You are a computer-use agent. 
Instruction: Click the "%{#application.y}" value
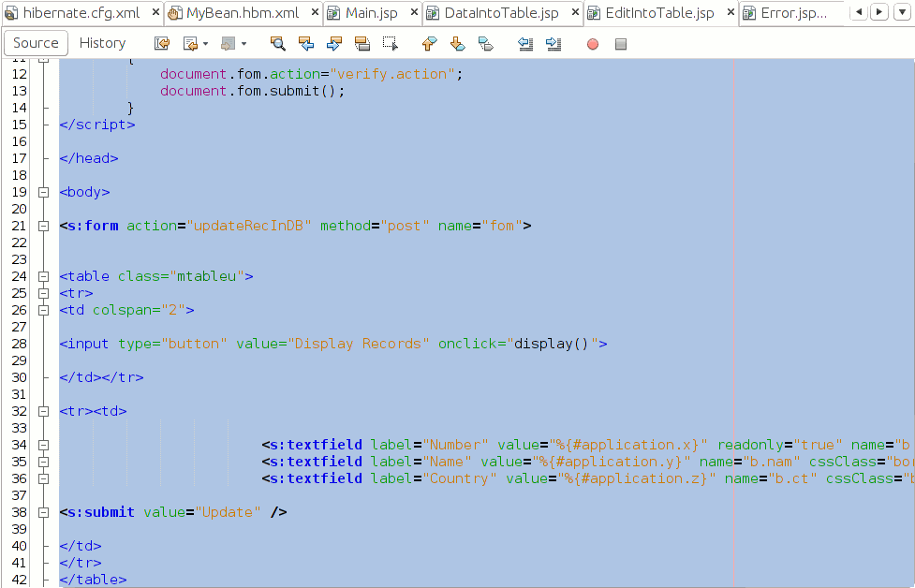[612, 462]
